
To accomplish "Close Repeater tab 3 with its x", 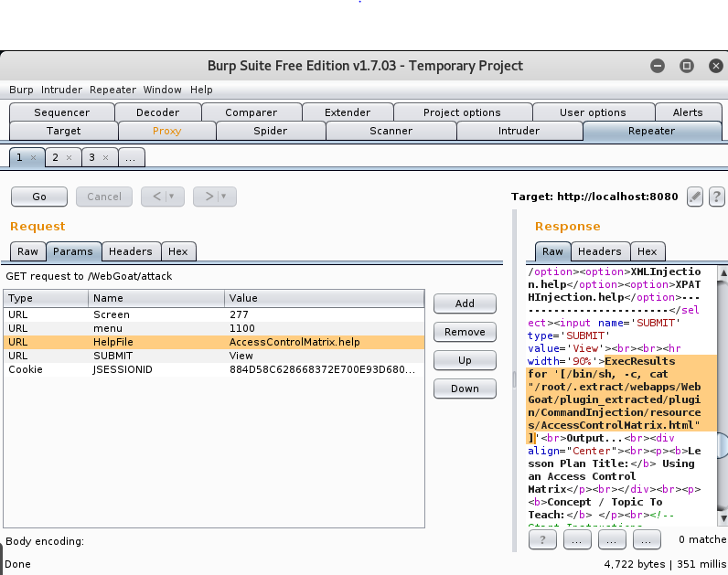I will coord(106,158).
